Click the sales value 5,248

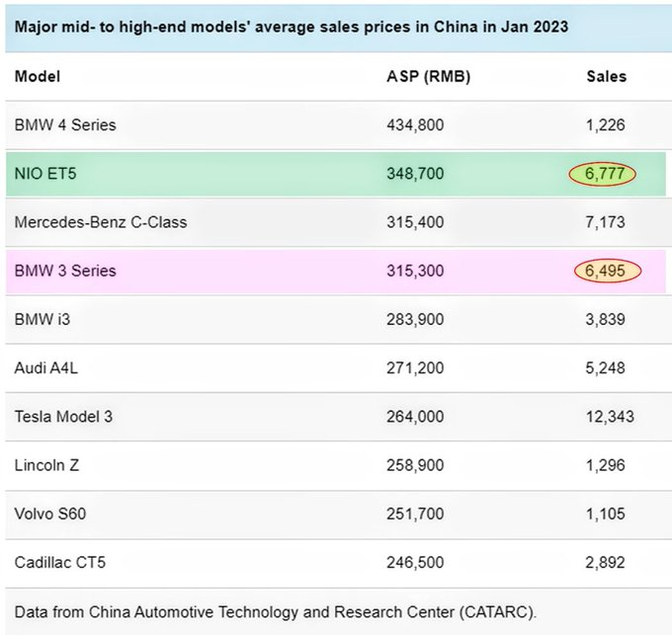pyautogui.click(x=605, y=368)
